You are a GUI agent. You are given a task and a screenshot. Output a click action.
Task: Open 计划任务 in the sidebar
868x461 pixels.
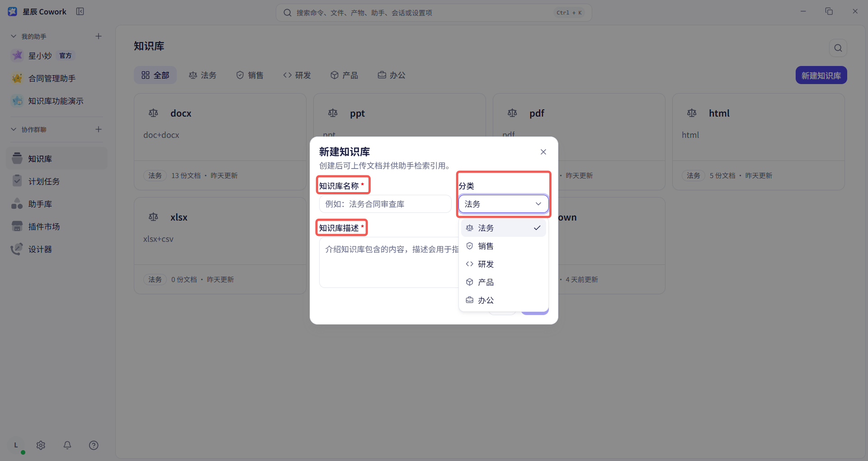point(57,181)
